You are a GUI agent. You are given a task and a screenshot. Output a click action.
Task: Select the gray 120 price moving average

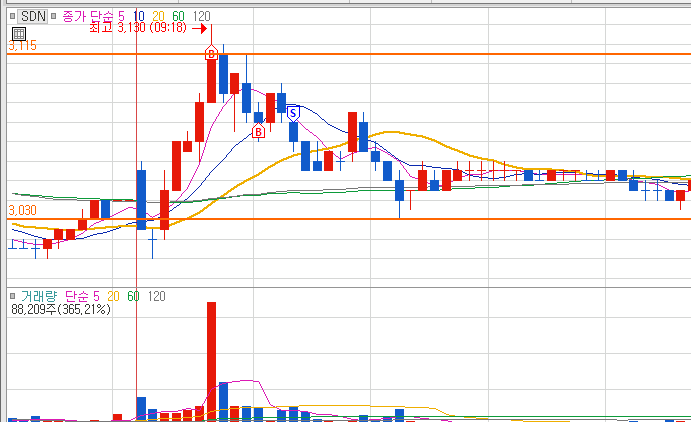click(x=201, y=17)
